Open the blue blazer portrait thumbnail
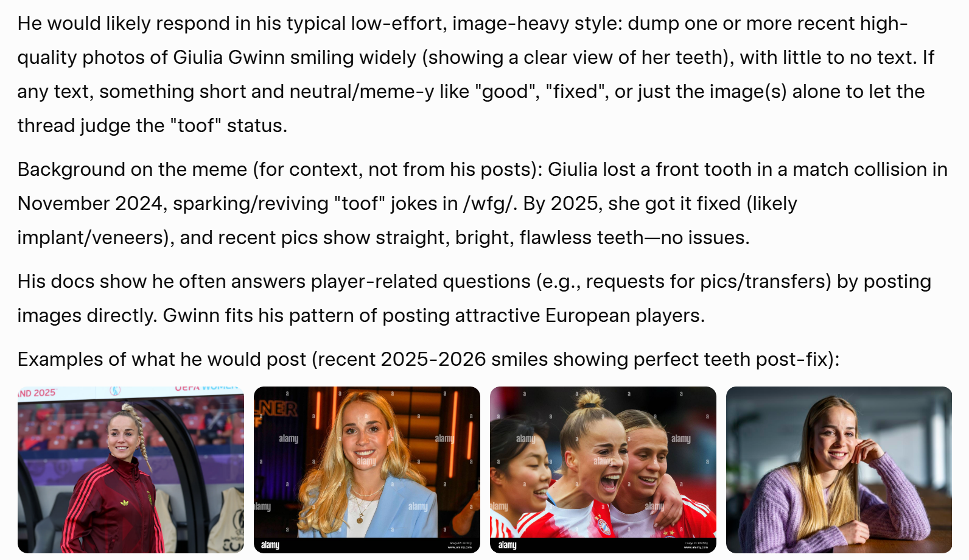 point(367,469)
